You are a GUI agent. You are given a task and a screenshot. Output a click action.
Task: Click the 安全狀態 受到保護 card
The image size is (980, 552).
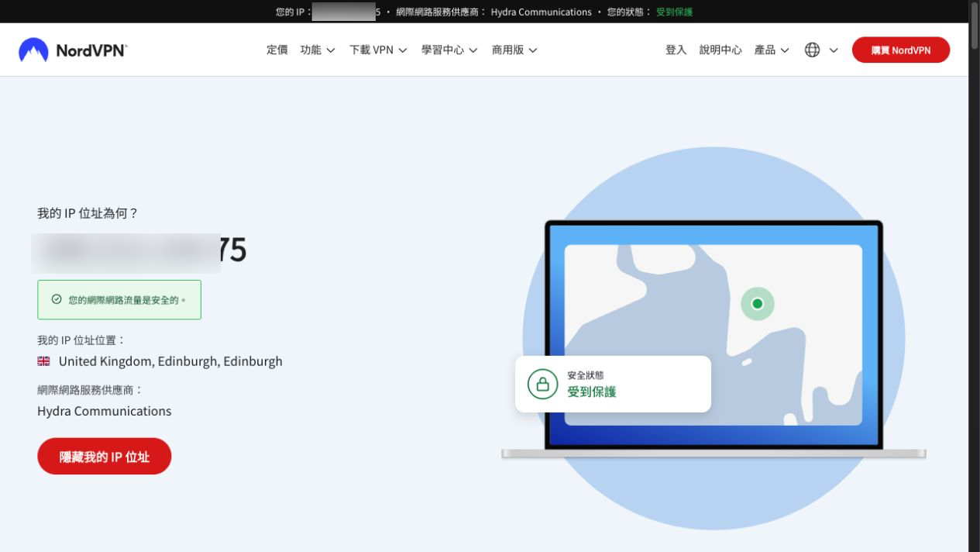tap(613, 384)
